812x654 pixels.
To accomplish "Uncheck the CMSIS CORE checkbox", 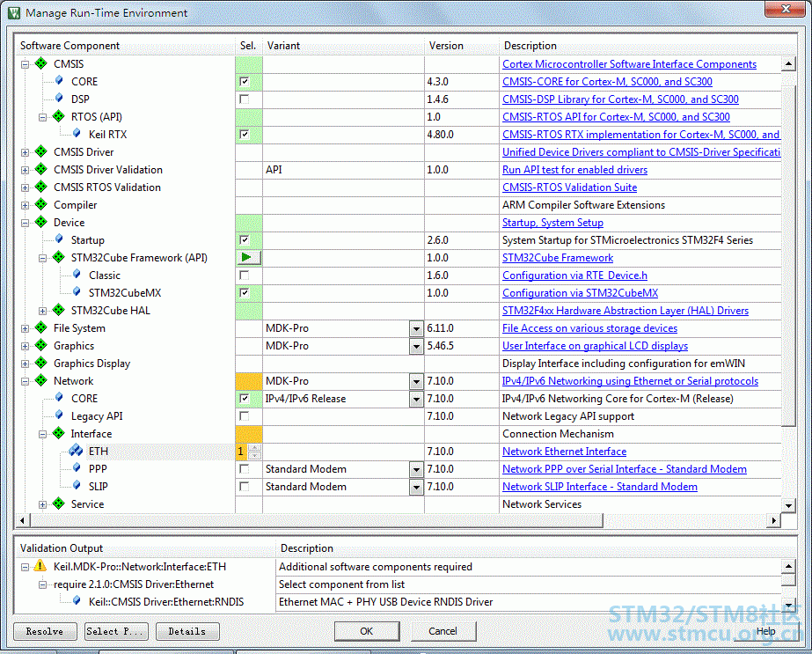I will 245,81.
